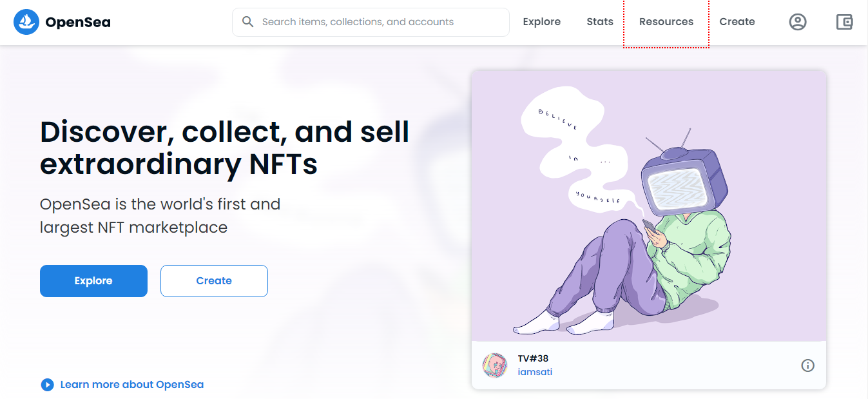Open the Explore menu in navigation bar
Viewport: 868px width, 399px height.
(541, 22)
